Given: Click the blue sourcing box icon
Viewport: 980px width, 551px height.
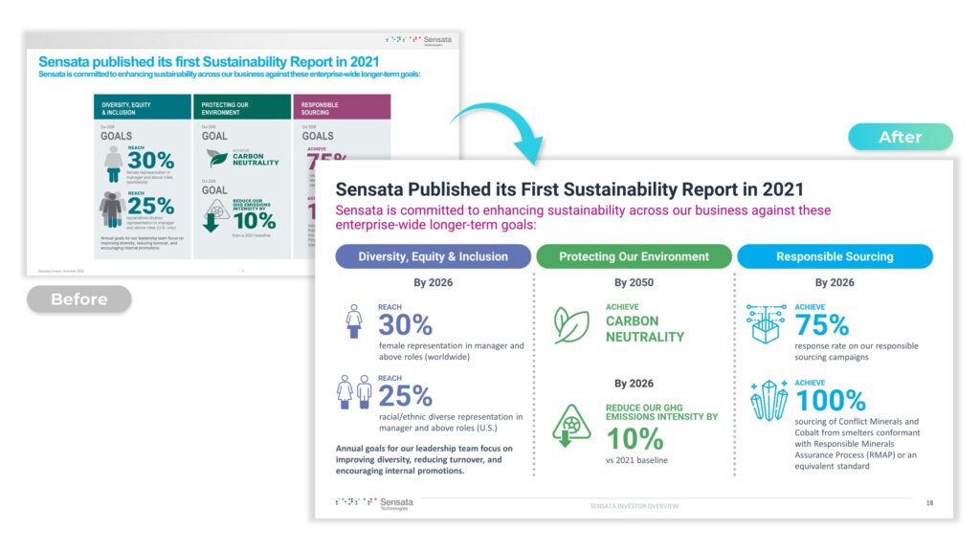Looking at the screenshot, I should (x=767, y=323).
